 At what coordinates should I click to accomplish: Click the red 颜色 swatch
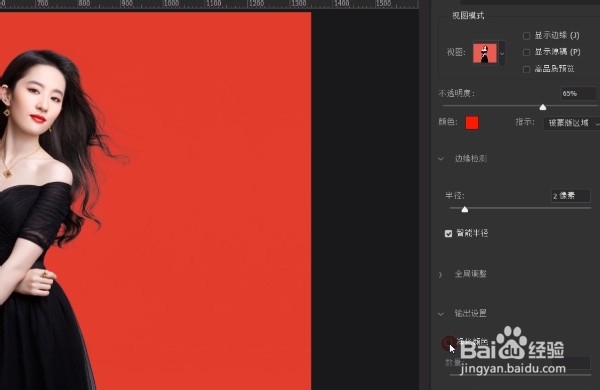472,123
